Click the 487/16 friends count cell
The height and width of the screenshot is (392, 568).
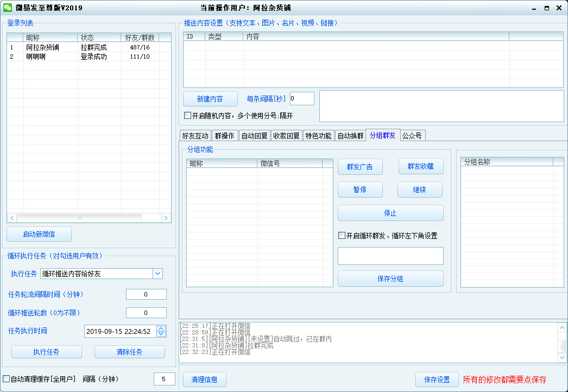point(140,47)
